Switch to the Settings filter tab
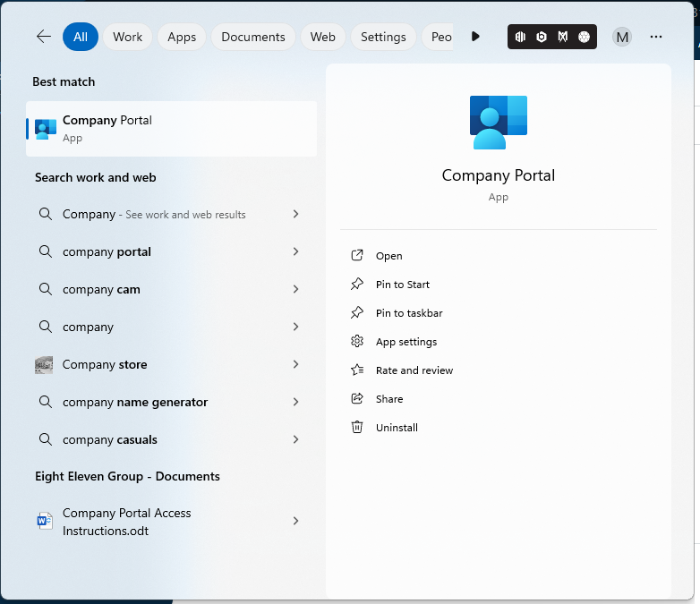Viewport: 700px width, 604px height. [383, 37]
